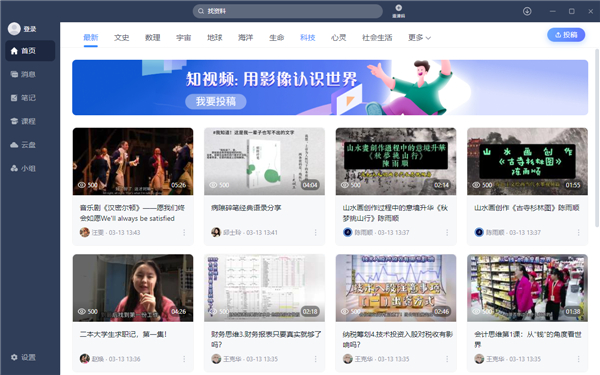Switch to the 科技 tab
The height and width of the screenshot is (375, 600).
(308, 38)
